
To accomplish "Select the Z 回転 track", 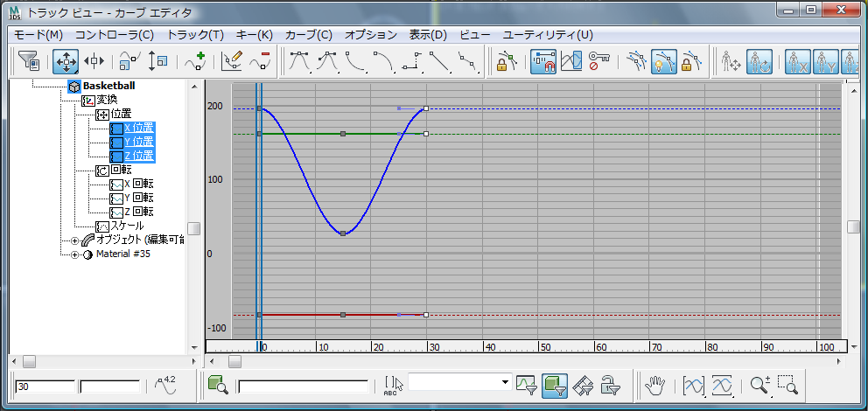I will point(138,212).
